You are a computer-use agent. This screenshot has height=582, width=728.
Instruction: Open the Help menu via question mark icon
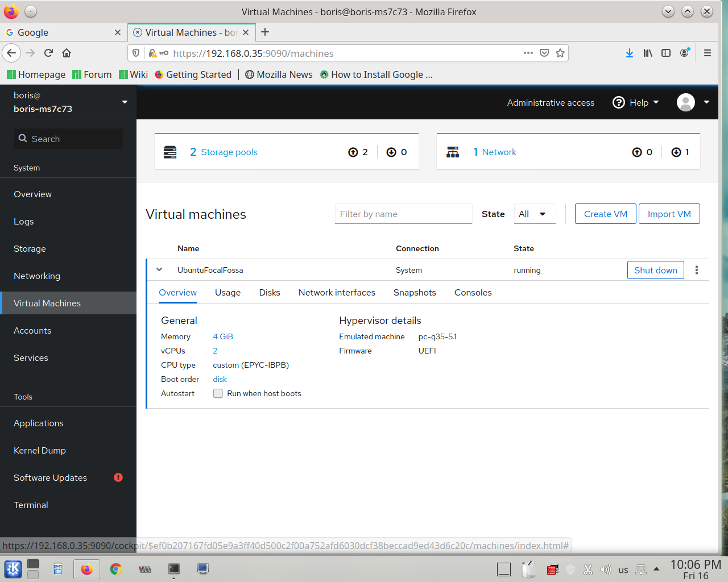619,102
